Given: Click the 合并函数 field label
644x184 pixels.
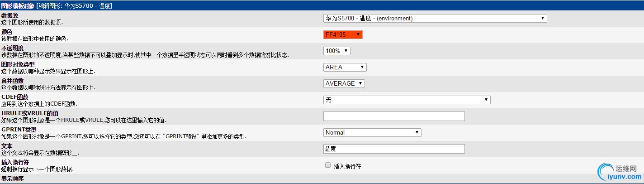Looking at the screenshot, I should 13,81.
